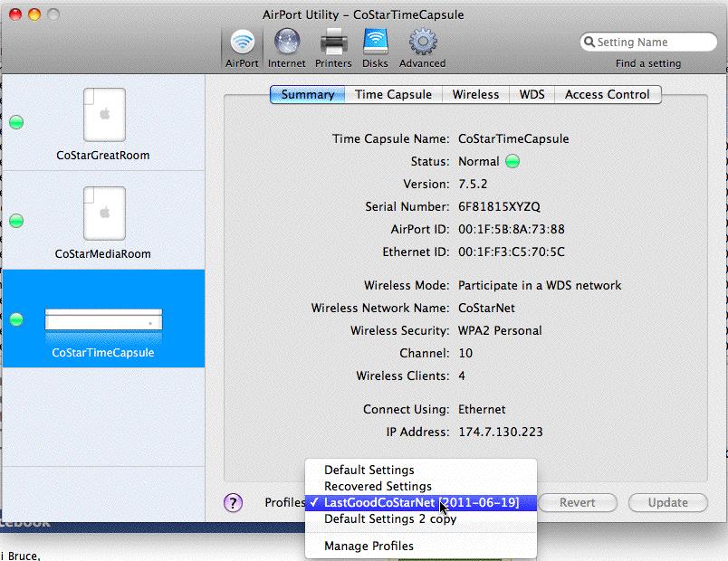Select the CoStarMediaRoom base station icon
The width and height of the screenshot is (728, 561).
tap(104, 214)
